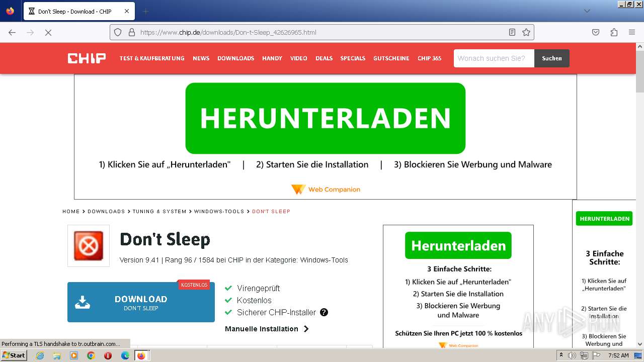Viewport: 644px width, 362px height.
Task: Click Firefox taskbar button
Action: (141, 355)
